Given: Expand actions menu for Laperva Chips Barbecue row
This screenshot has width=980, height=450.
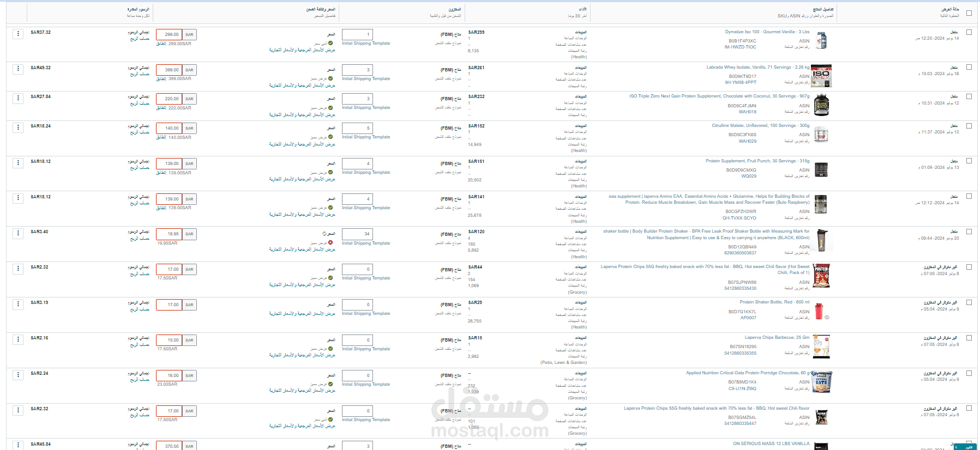Looking at the screenshot, I should pyautogui.click(x=18, y=339).
